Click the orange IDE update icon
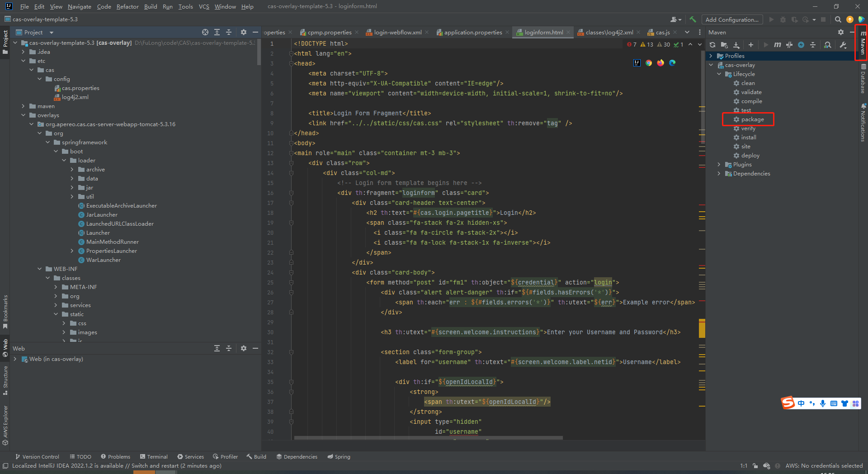 point(850,19)
